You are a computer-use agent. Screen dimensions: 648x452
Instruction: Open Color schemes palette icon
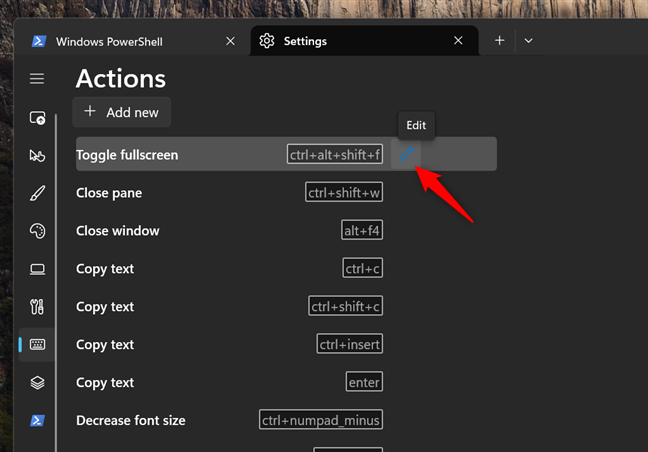pos(37,231)
